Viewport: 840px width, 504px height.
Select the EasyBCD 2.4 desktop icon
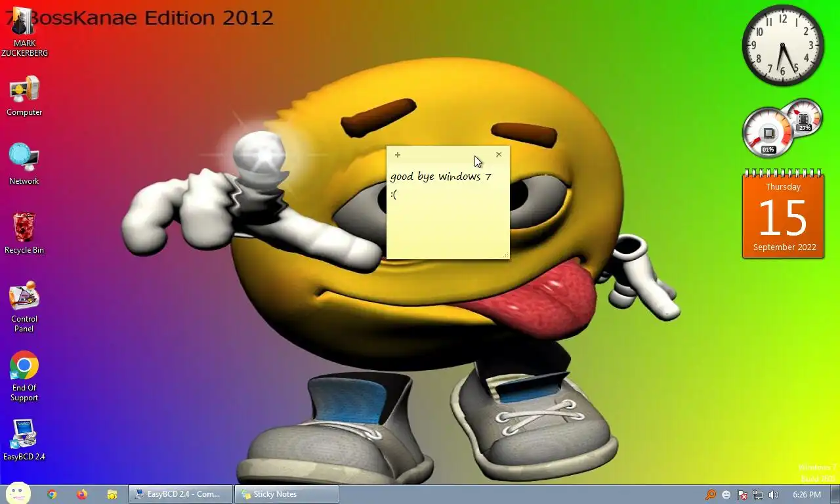coord(24,440)
